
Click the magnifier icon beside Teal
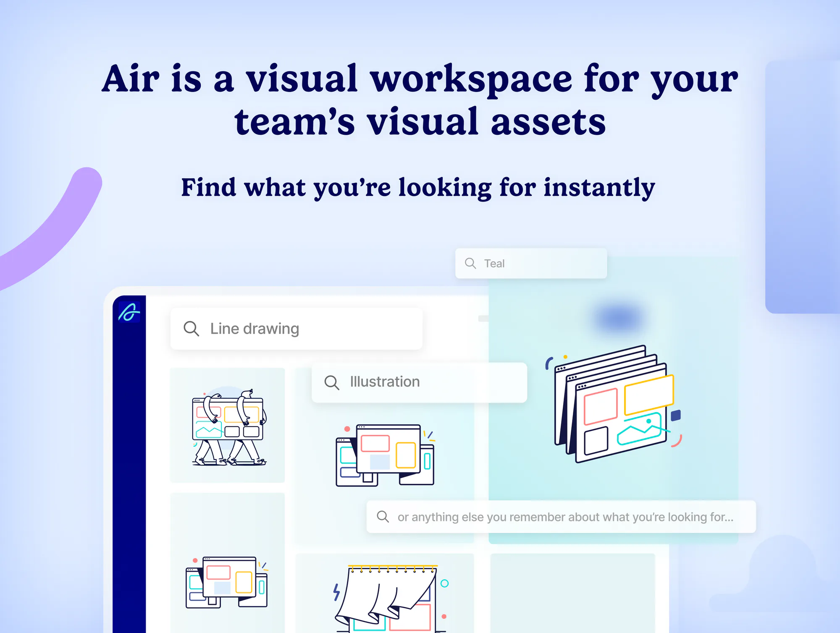coord(470,263)
